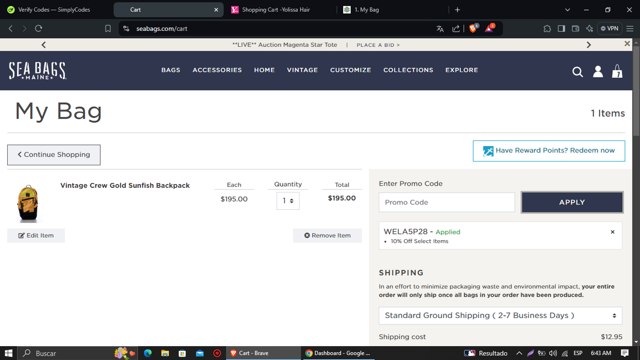Open the shopping bag icon in header
This screenshot has width=640, height=360.
click(x=617, y=71)
